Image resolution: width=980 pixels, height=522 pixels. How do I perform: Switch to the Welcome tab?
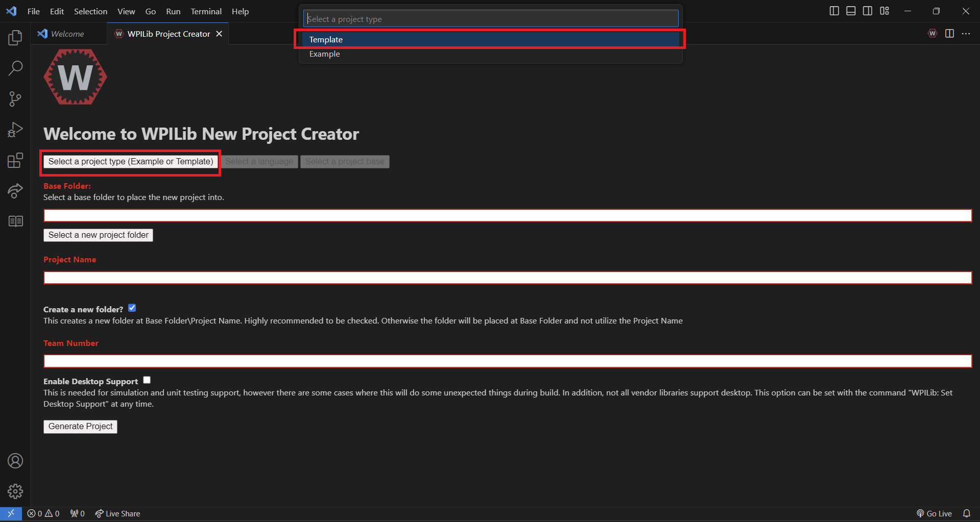pyautogui.click(x=69, y=34)
